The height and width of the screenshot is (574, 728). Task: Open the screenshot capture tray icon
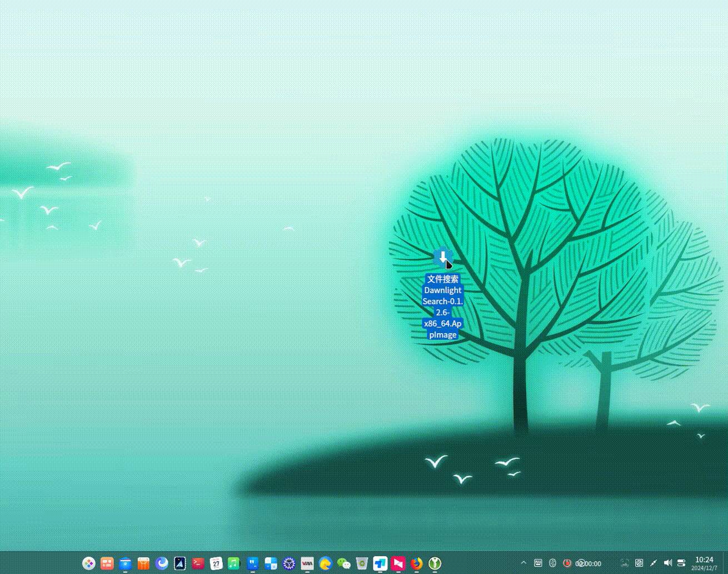[x=625, y=563]
